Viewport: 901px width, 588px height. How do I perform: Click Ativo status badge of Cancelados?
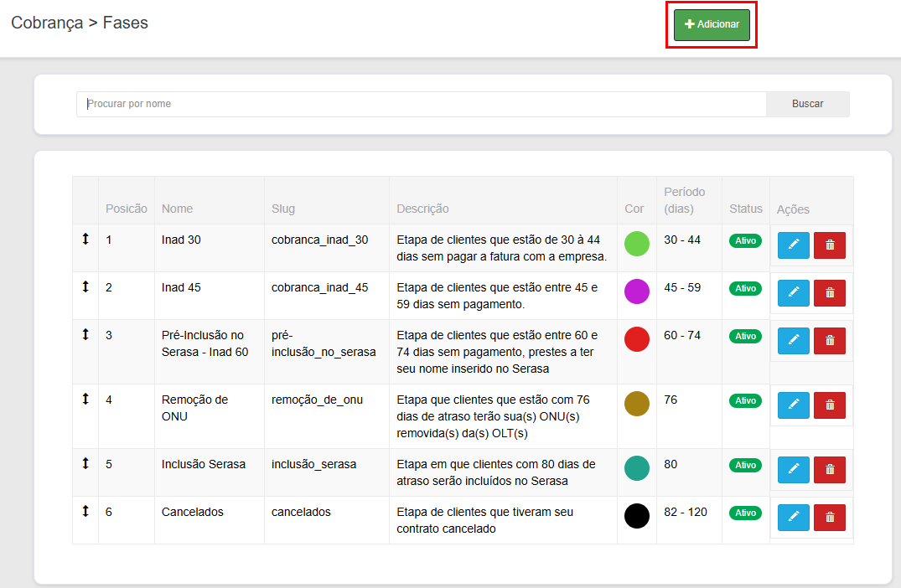pos(745,513)
